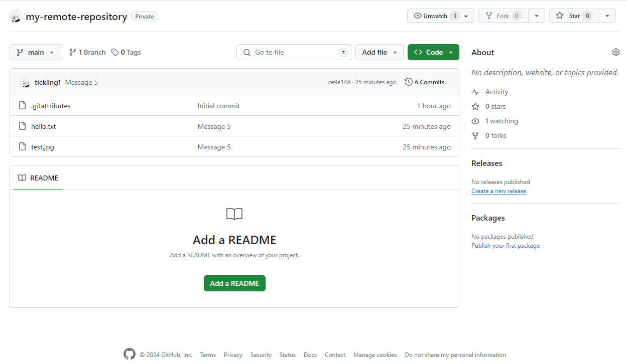The image size is (627, 364).
Task: Open Message 5 commit in test.jpg row
Action: [214, 147]
